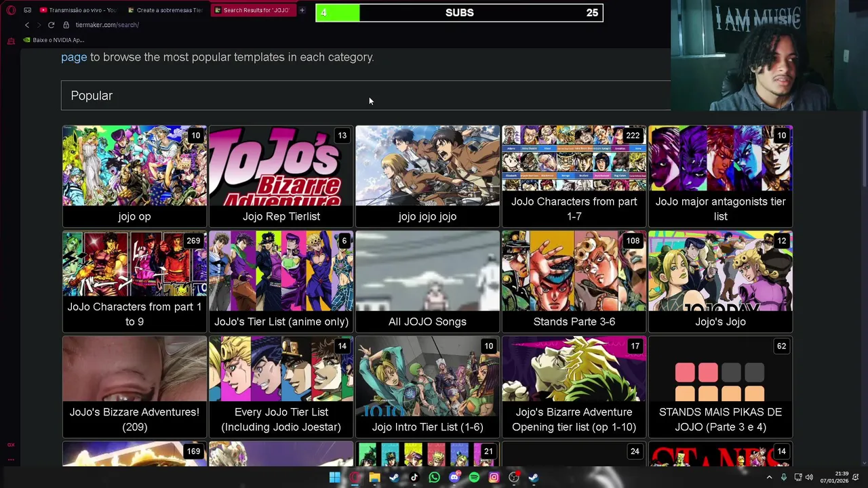Open the 'jojo jojo jojo' template
868x488 pixels.
pos(427,176)
